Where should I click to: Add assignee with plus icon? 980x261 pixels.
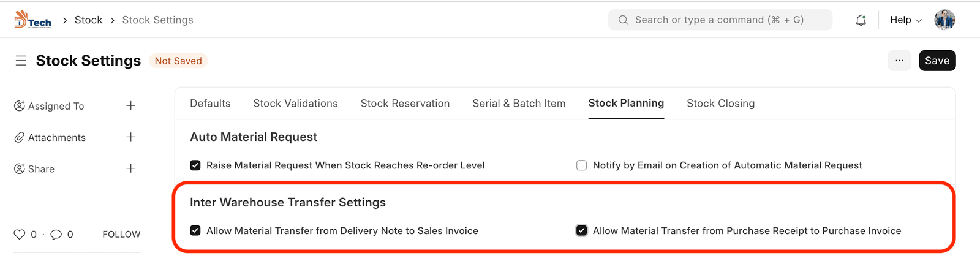(130, 106)
